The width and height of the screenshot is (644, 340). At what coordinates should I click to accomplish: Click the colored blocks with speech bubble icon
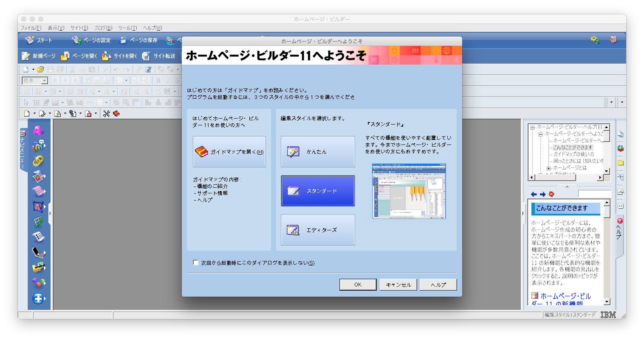tap(38, 146)
